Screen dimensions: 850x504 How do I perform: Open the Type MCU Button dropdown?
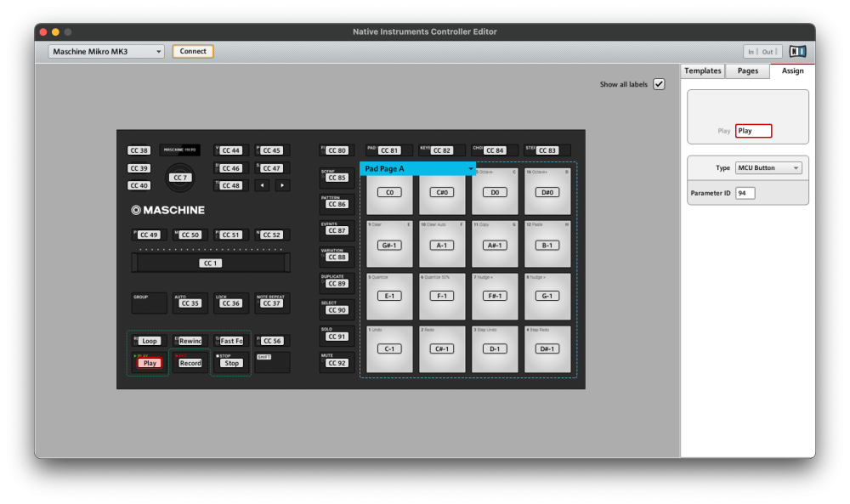768,168
